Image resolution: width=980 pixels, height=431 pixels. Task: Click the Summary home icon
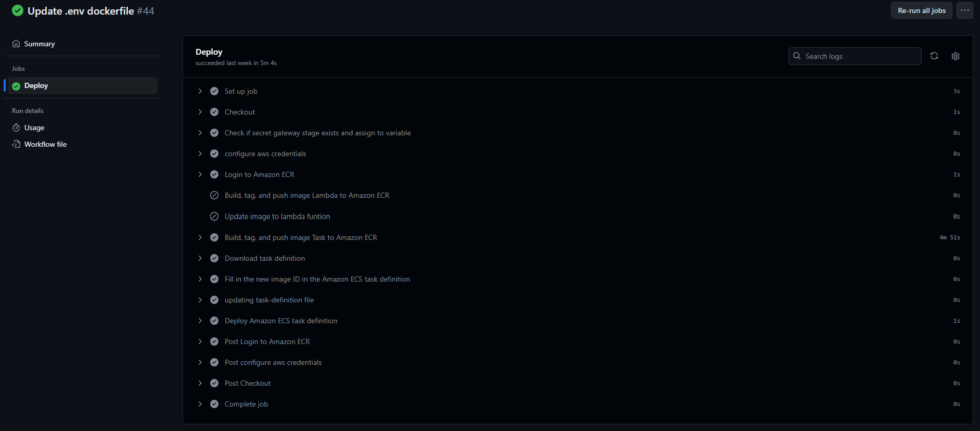[16, 44]
